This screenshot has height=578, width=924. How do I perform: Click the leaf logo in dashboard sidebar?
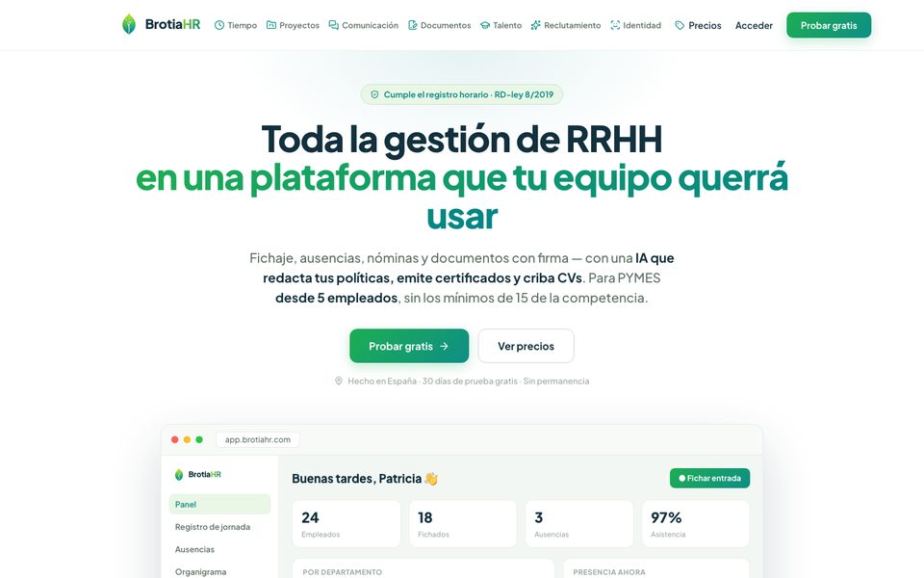point(179,474)
